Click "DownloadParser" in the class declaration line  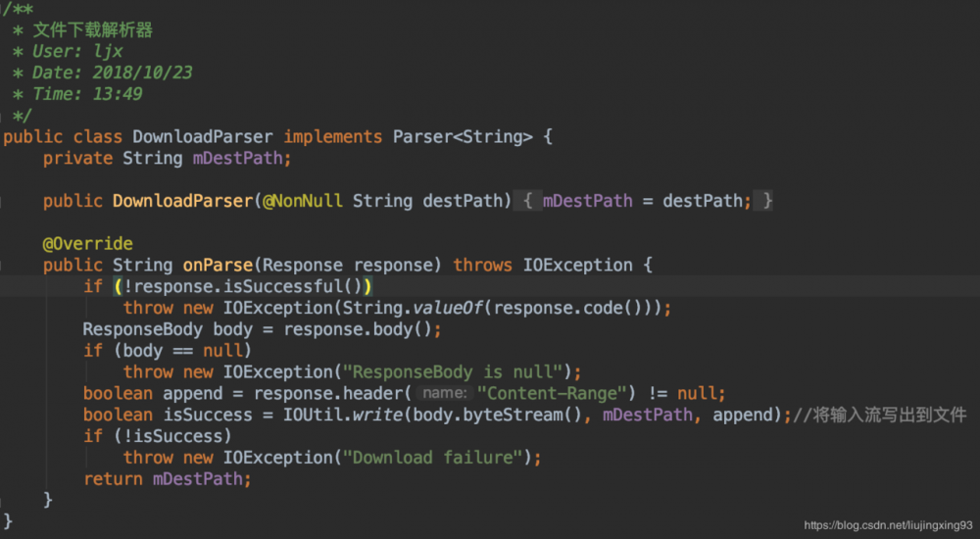[203, 137]
